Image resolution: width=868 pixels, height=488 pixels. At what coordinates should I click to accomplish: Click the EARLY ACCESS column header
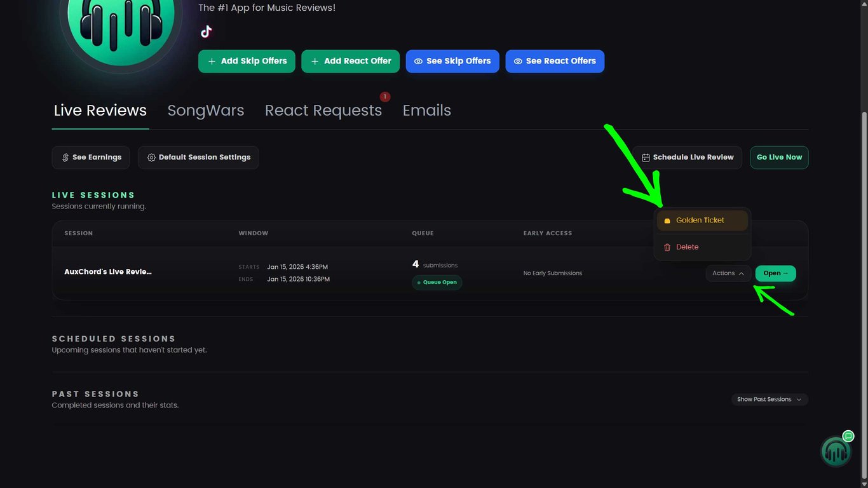pos(548,233)
